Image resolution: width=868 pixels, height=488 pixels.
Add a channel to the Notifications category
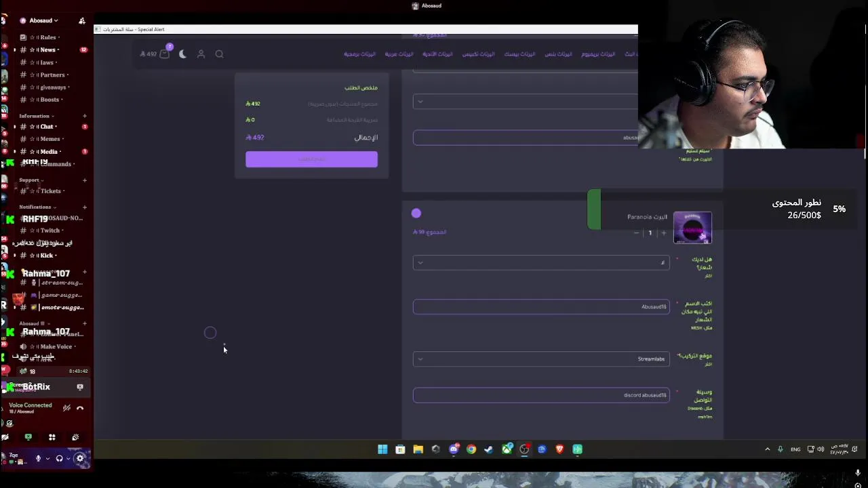point(85,207)
